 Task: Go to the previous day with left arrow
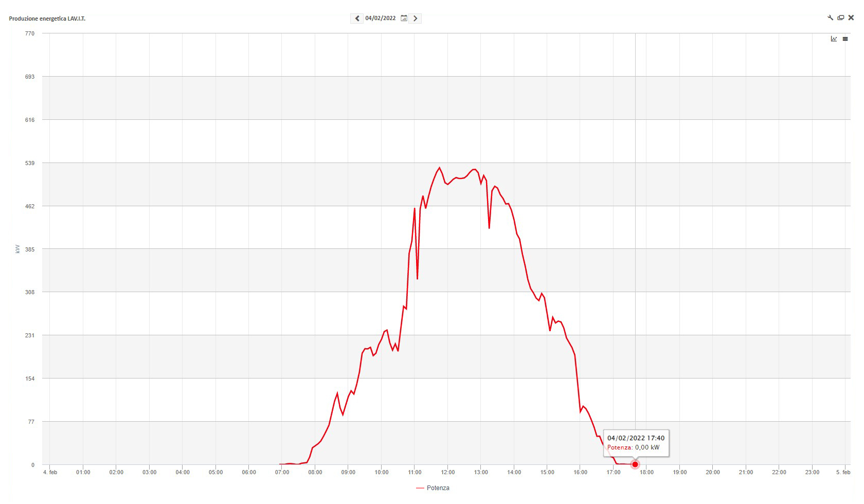tap(357, 19)
